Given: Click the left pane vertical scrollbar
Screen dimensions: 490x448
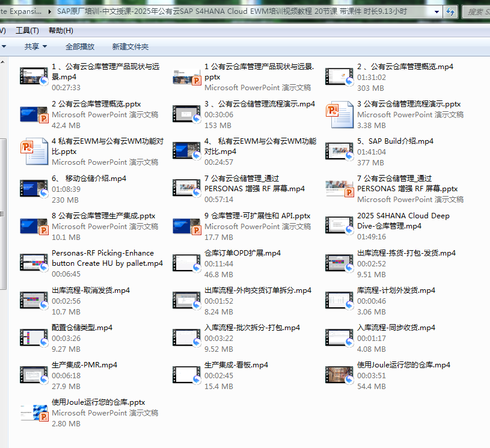Looking at the screenshot, I should pos(2,210).
